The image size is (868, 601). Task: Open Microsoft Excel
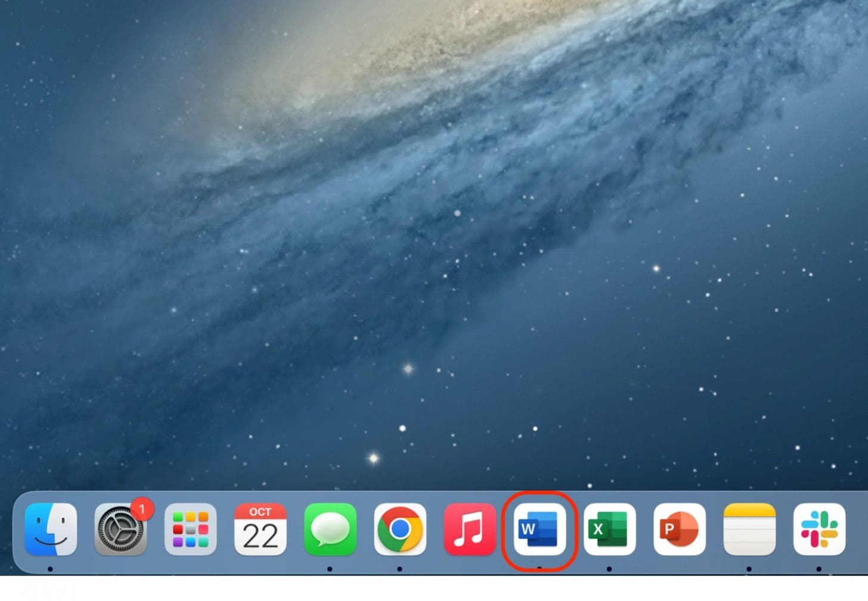[609, 530]
